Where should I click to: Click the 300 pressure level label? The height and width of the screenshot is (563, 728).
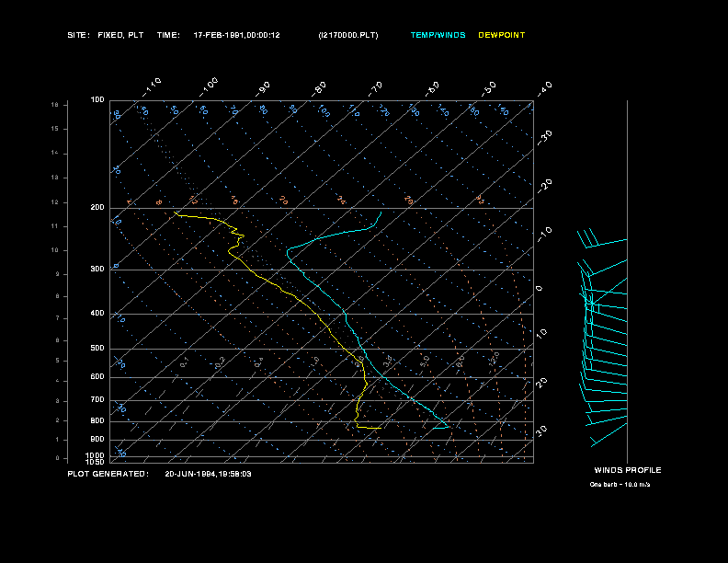click(x=97, y=269)
